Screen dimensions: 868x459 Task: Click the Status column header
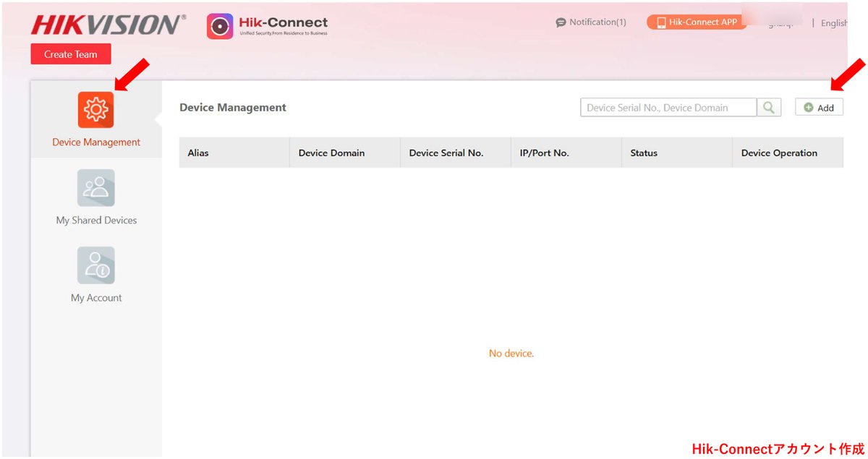tap(677, 153)
